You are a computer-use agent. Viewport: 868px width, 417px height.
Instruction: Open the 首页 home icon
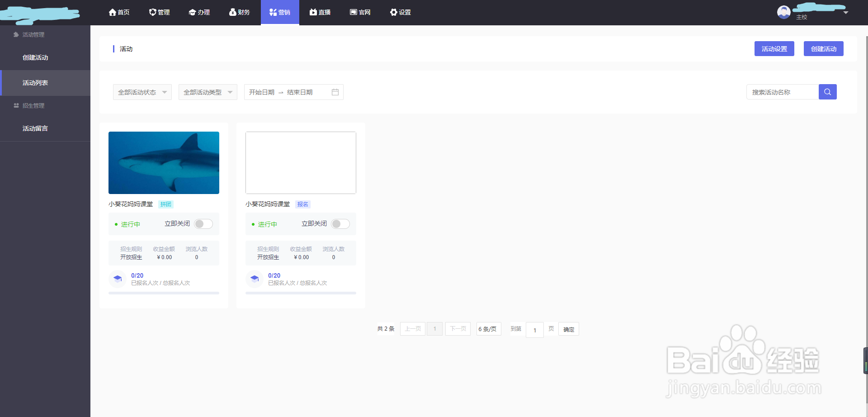tap(113, 12)
